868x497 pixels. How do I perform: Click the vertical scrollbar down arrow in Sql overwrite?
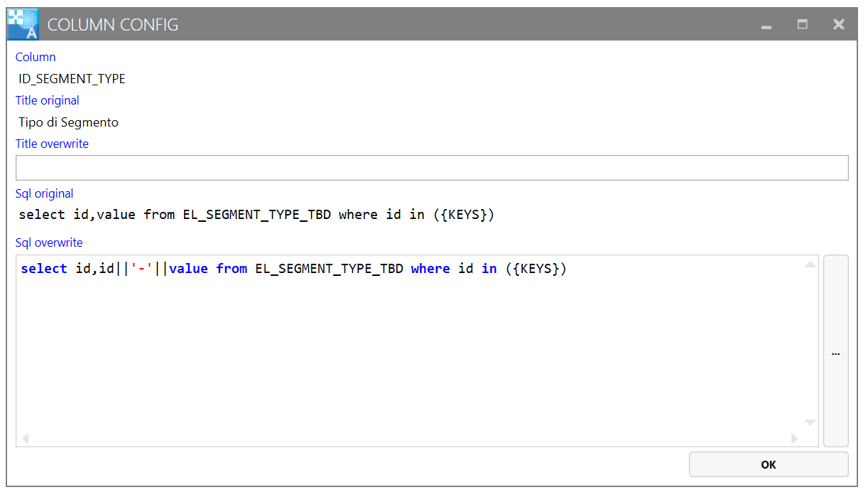tap(810, 422)
